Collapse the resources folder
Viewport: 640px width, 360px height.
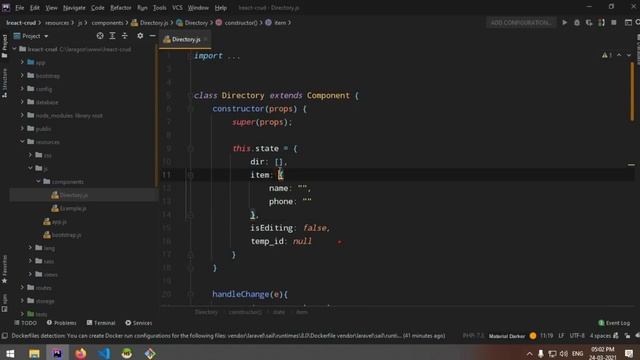click(x=22, y=142)
